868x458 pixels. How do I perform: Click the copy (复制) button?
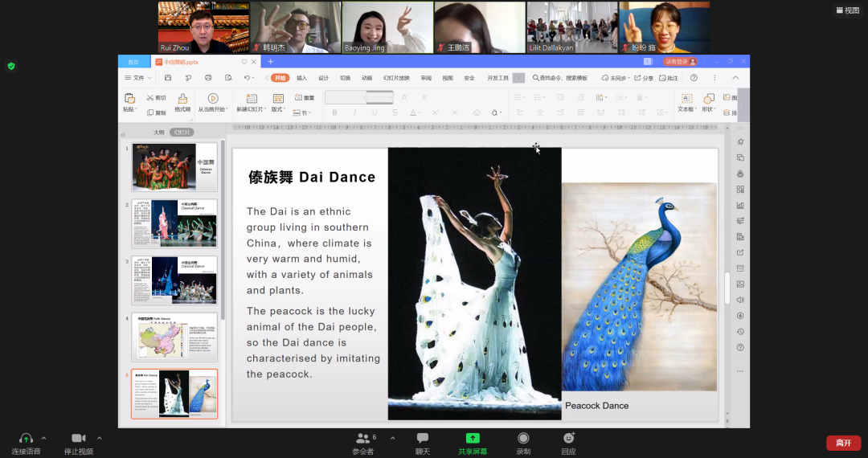pyautogui.click(x=156, y=112)
